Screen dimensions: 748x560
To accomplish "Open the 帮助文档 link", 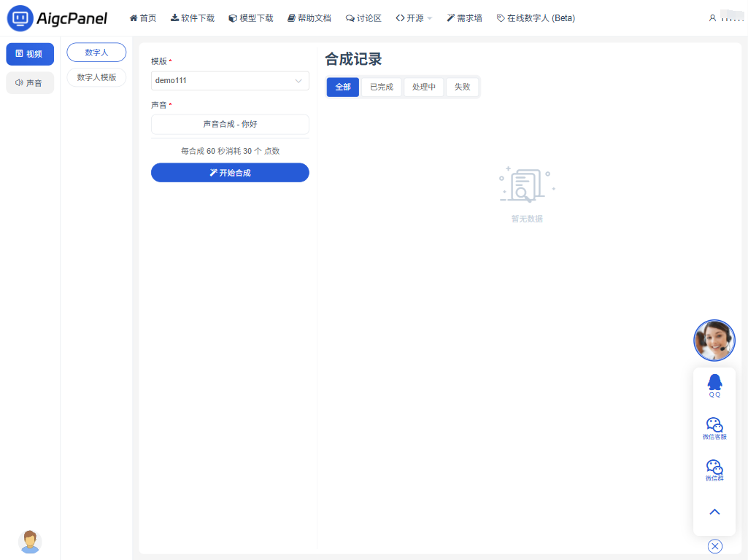I will [x=309, y=18].
